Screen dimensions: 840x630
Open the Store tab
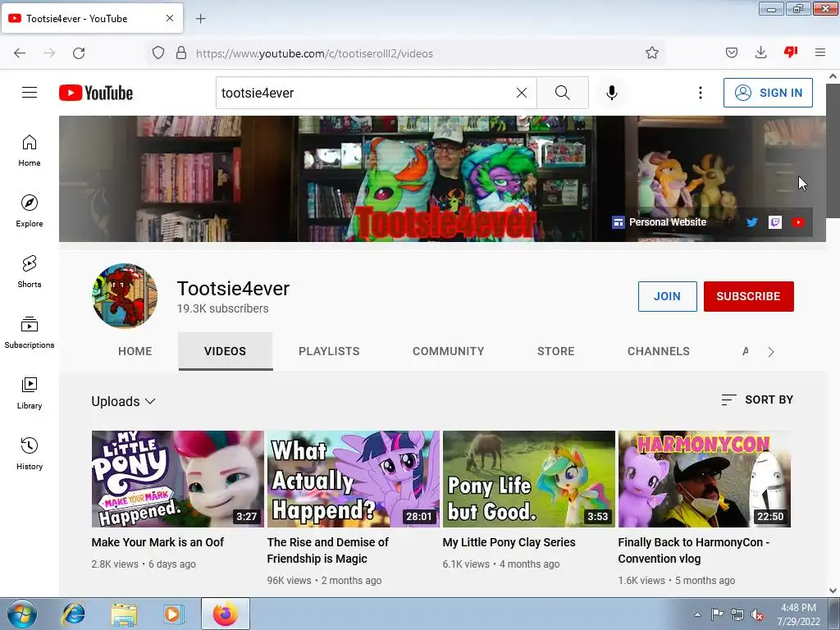[556, 351]
